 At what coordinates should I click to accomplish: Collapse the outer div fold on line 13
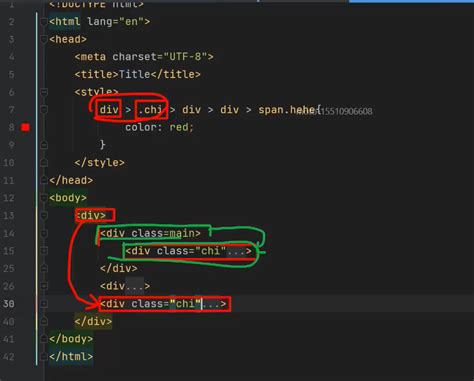pos(44,215)
